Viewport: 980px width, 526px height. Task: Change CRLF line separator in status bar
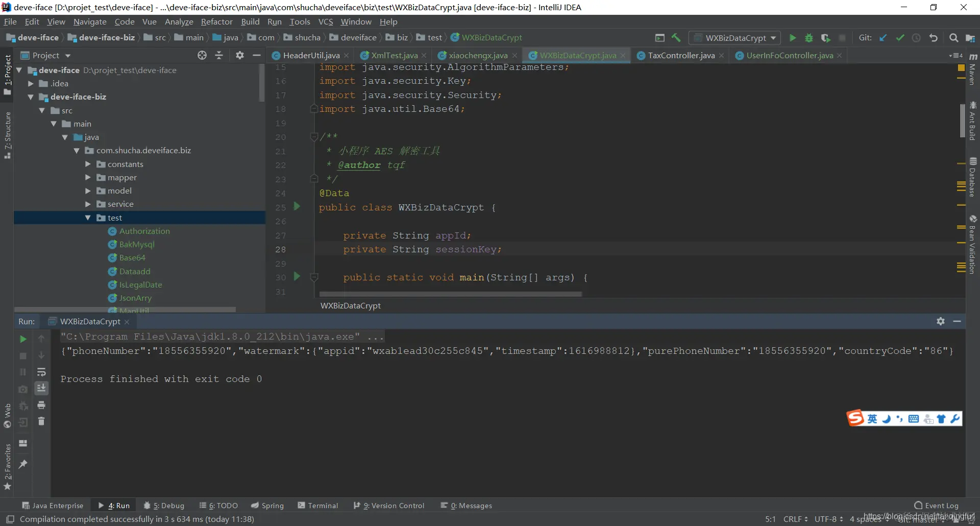tap(795, 519)
